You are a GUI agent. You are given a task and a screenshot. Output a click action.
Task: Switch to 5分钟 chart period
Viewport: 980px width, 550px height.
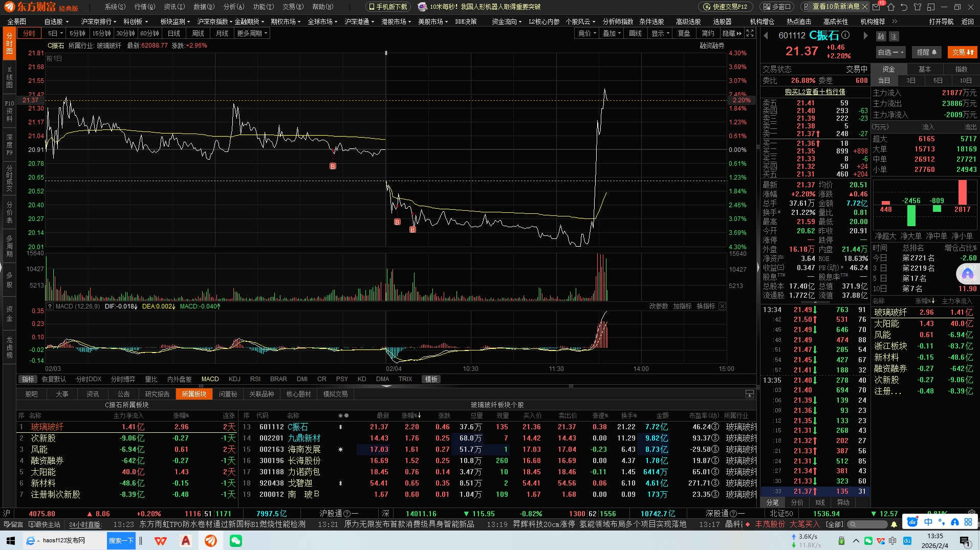point(77,33)
